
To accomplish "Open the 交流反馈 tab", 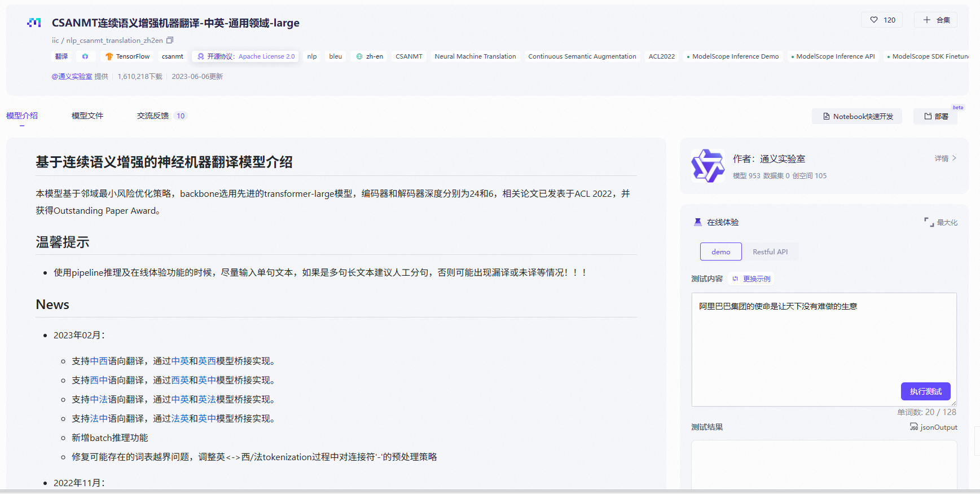I will click(153, 116).
